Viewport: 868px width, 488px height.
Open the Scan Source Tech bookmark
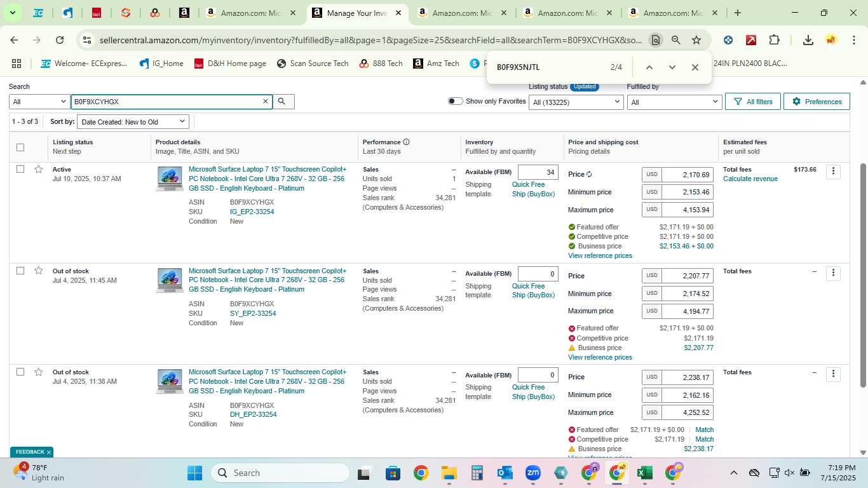point(313,64)
